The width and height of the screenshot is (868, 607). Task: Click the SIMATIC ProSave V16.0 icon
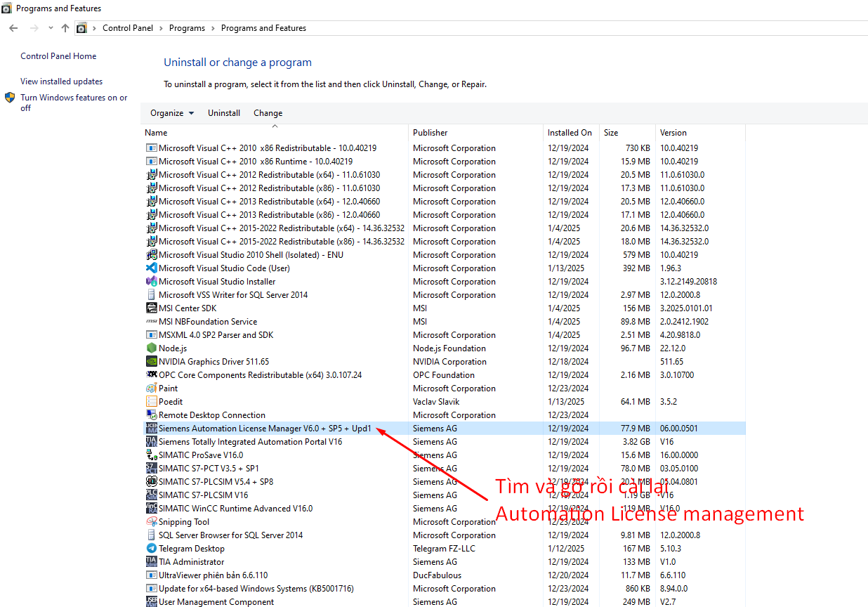point(151,455)
